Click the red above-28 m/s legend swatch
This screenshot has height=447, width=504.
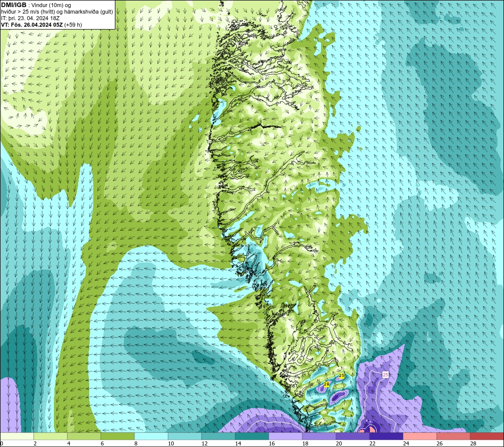(x=487, y=436)
